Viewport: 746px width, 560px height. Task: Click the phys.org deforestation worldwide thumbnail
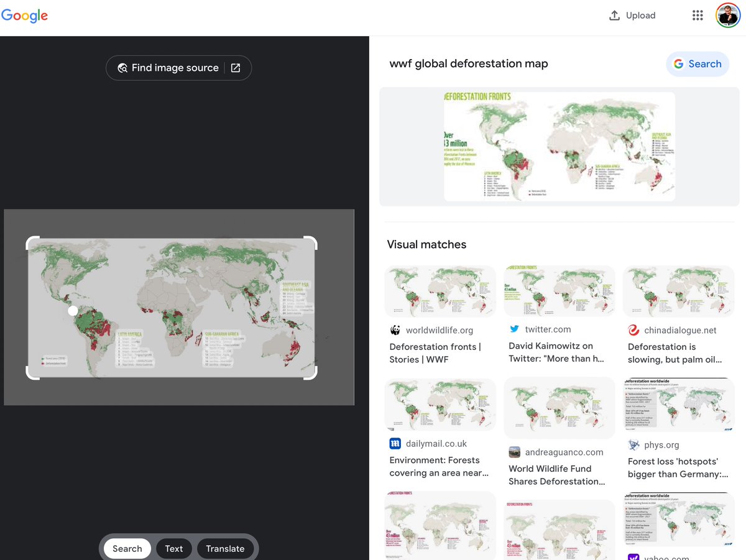tap(679, 405)
